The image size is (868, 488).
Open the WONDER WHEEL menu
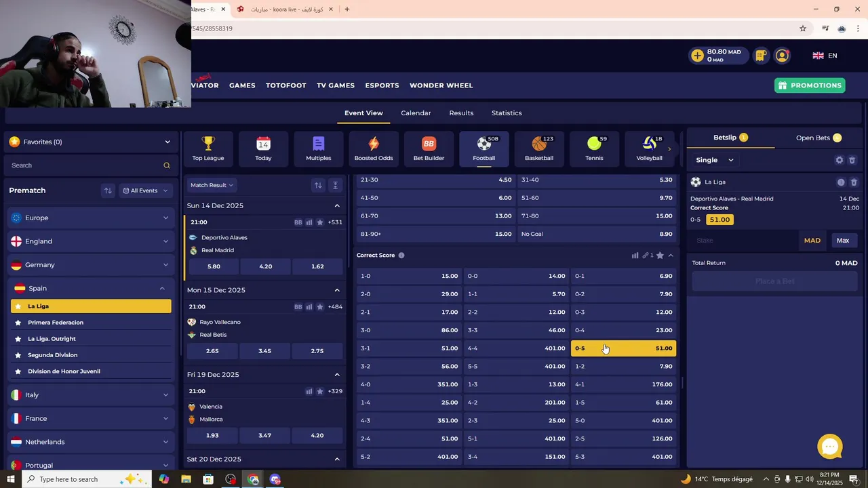(x=441, y=85)
